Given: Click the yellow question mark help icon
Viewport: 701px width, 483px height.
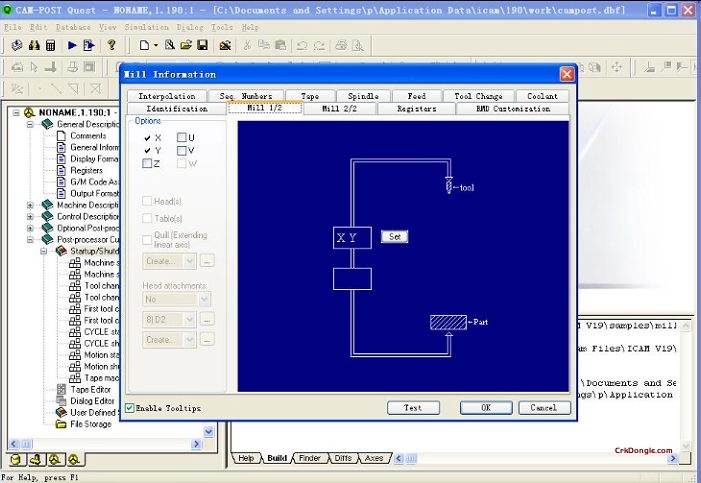Looking at the screenshot, I should [112, 46].
